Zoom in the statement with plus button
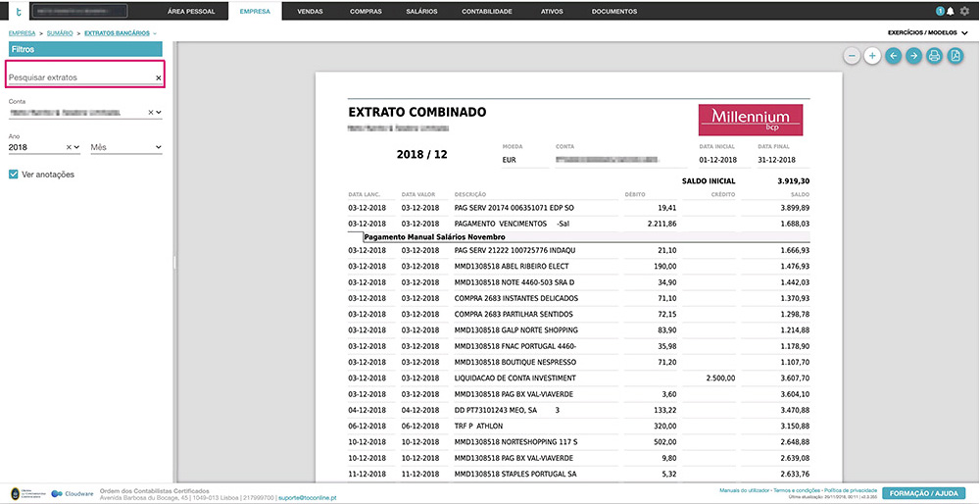The image size is (980, 504). coord(872,56)
